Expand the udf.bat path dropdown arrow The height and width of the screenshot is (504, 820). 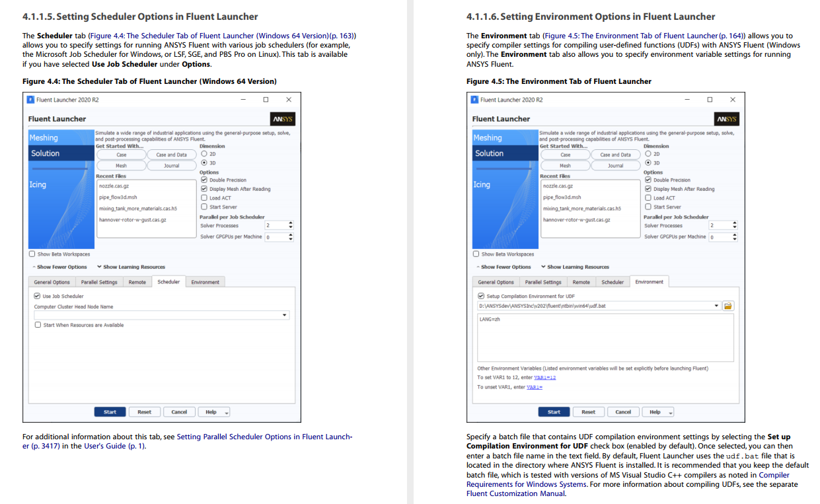[x=716, y=306]
